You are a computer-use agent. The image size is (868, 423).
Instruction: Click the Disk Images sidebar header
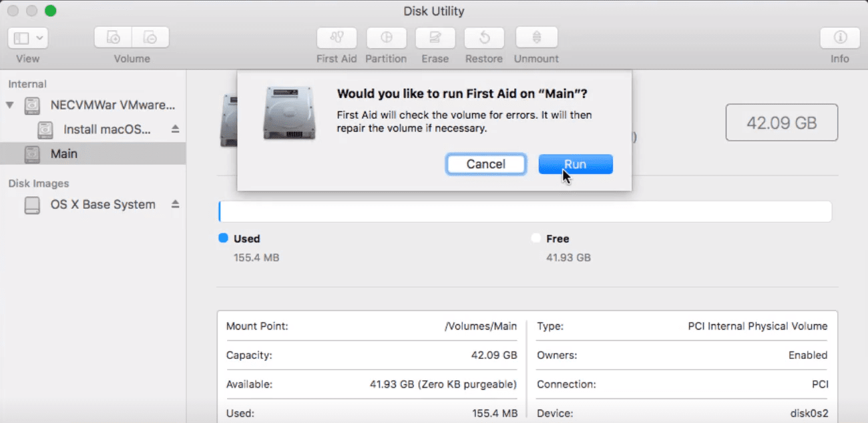tap(39, 183)
